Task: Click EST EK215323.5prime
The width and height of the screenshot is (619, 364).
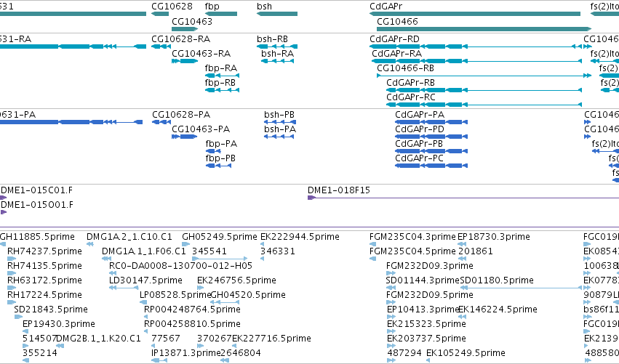Action: [x=426, y=324]
